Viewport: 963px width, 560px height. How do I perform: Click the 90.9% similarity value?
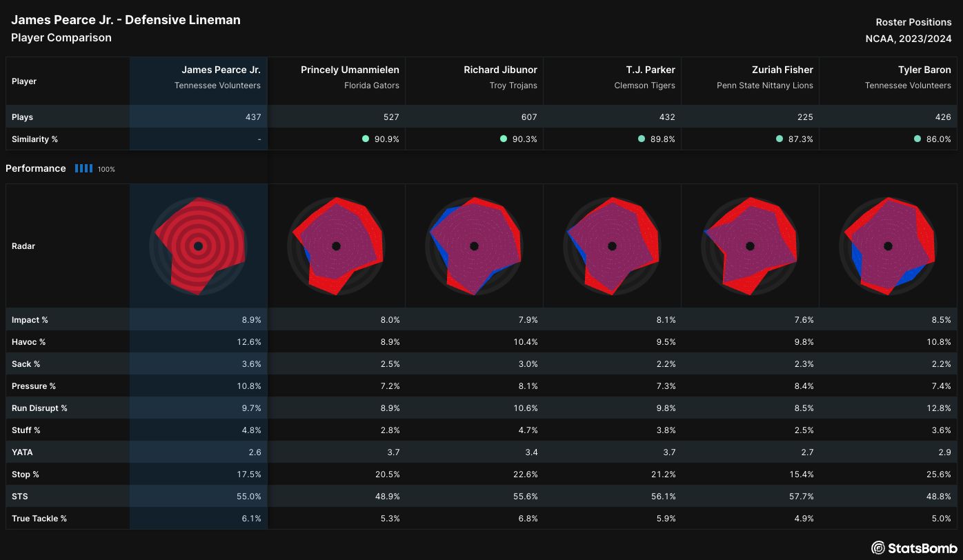coord(386,139)
